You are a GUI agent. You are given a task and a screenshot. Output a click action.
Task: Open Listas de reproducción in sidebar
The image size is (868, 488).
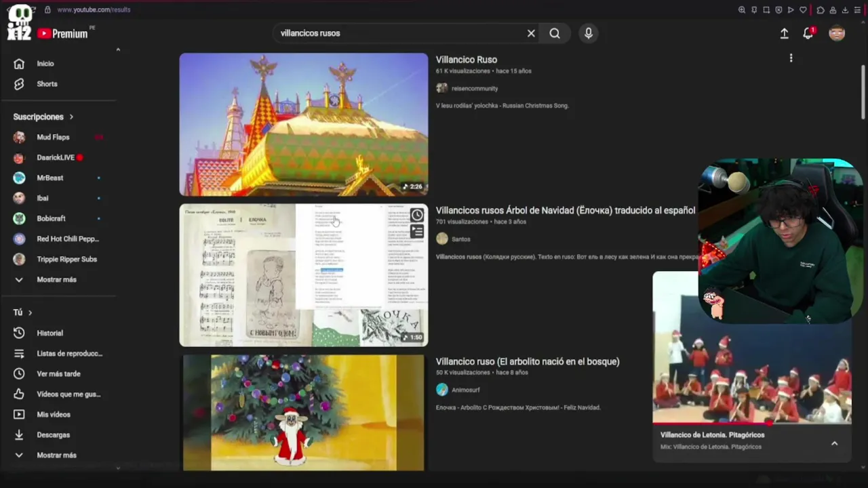[x=69, y=354]
